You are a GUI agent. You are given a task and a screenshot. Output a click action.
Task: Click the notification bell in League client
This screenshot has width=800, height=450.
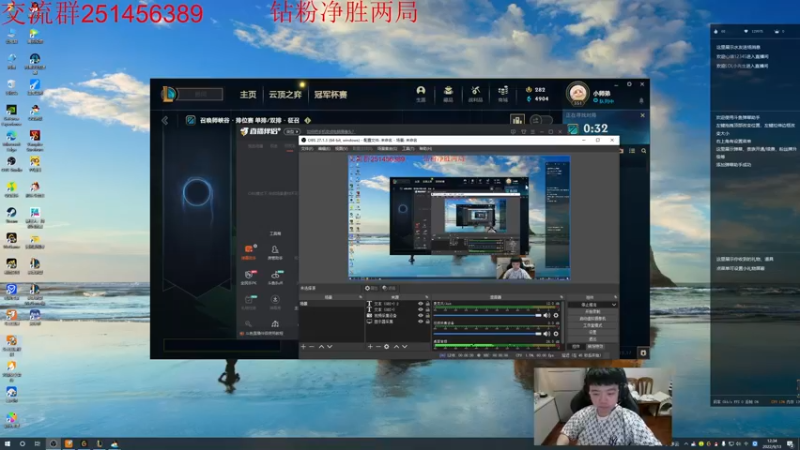coord(641,101)
